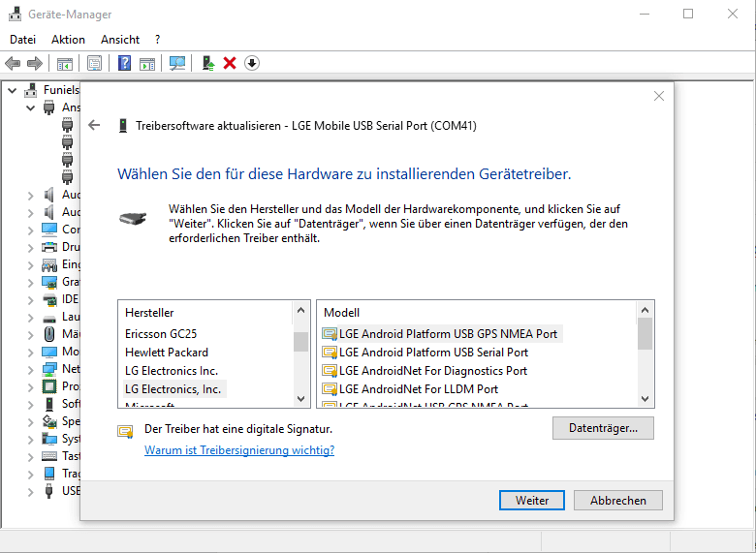Click the Tra... portable devices icon
The width and height of the screenshot is (756, 553).
click(49, 474)
